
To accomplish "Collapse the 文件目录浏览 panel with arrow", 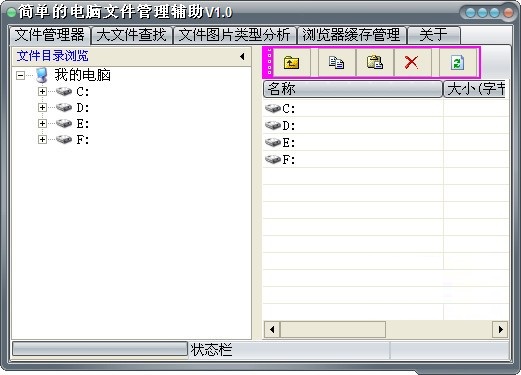I will click(242, 56).
